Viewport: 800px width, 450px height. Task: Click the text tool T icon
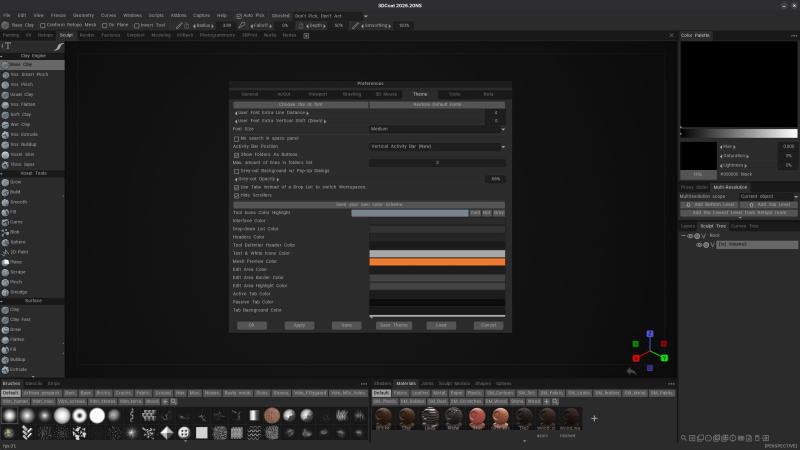pos(7,46)
